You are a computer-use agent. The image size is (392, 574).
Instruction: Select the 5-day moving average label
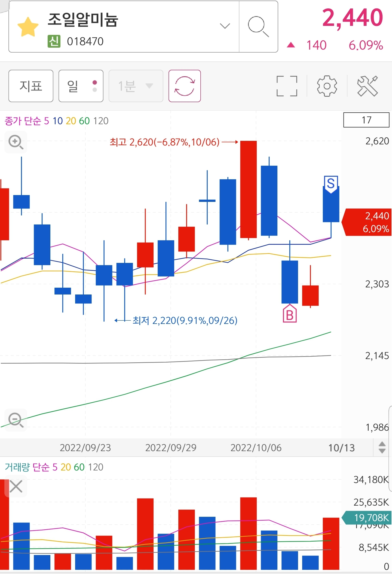coord(47,121)
